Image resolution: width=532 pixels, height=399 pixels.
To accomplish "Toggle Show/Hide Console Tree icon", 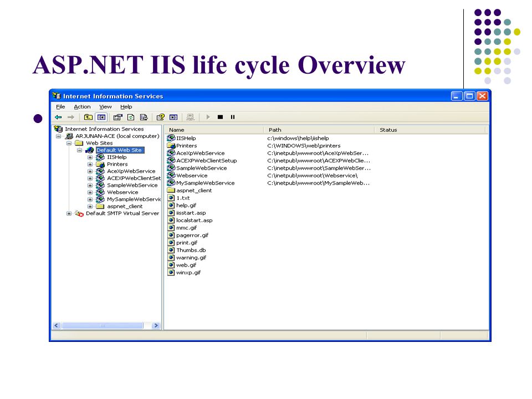I will (101, 117).
